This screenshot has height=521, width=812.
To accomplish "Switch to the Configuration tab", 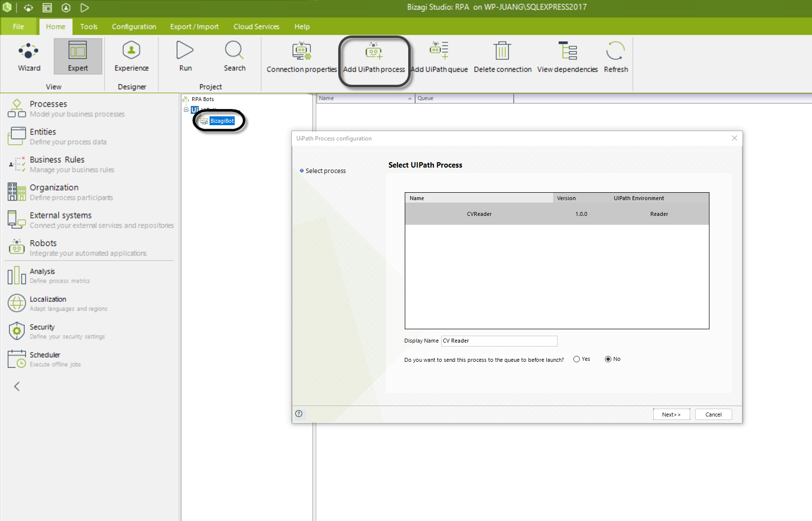I will click(134, 27).
